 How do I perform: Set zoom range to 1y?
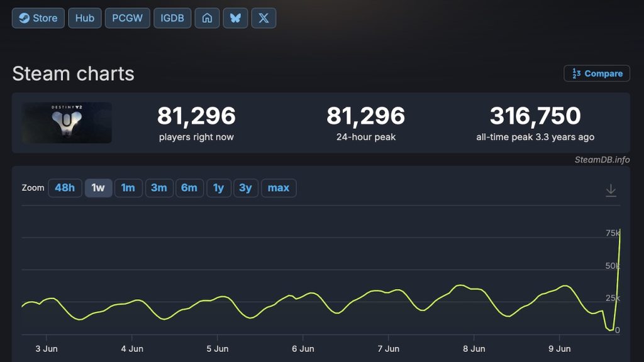(218, 188)
